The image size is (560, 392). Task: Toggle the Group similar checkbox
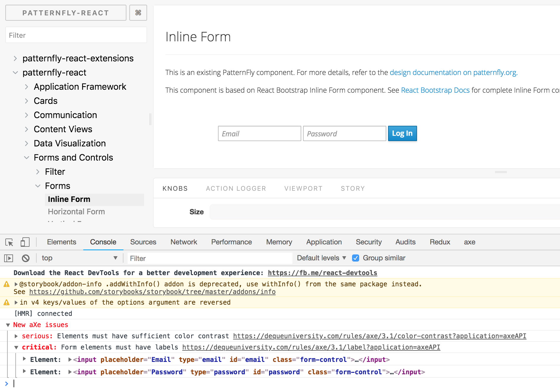356,258
